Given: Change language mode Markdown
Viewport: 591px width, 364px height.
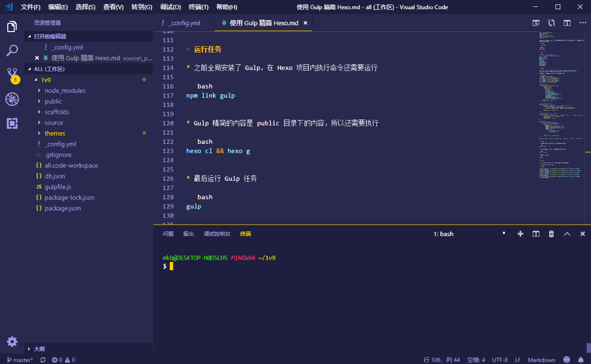Looking at the screenshot, I should pos(541,360).
